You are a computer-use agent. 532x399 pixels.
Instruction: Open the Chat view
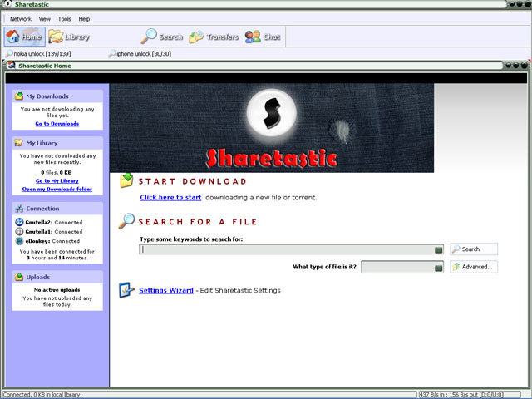(263, 37)
